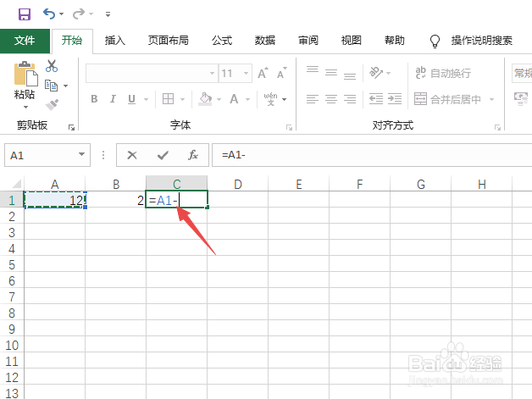The height and width of the screenshot is (399, 532).
Task: Switch to the 帮助 (Help) tab
Action: [x=394, y=41]
